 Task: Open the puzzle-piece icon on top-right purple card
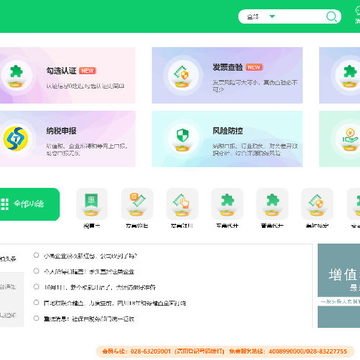[349, 75]
